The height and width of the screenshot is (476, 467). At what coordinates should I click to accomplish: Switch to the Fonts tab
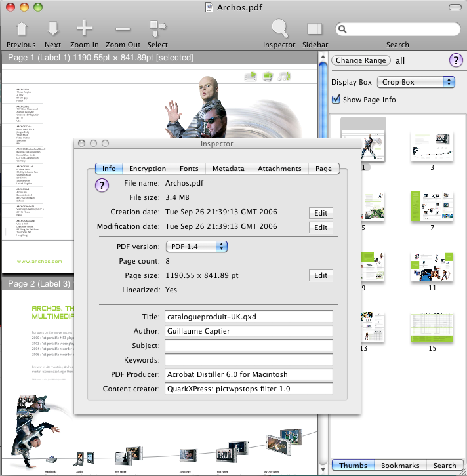coord(189,169)
